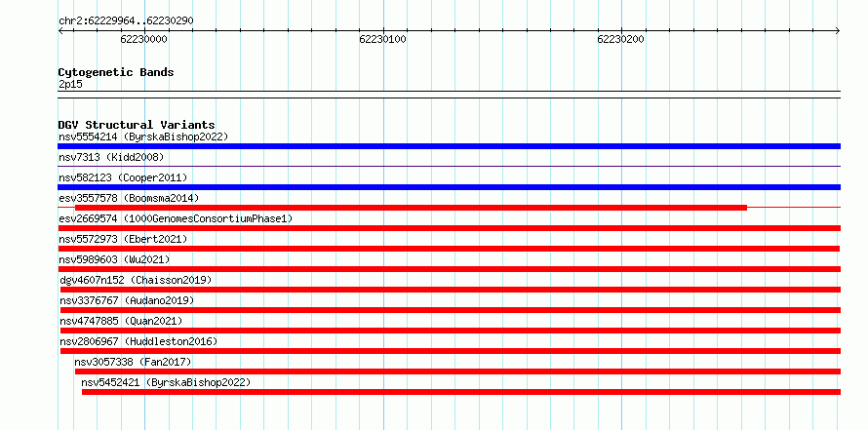Open the nsv2806967 (Huddleston2016) label
The height and width of the screenshot is (430, 868).
(x=138, y=341)
